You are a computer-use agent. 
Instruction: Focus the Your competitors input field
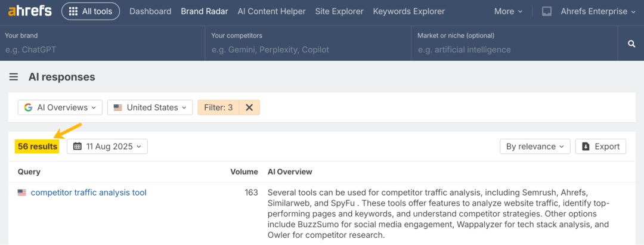click(308, 49)
